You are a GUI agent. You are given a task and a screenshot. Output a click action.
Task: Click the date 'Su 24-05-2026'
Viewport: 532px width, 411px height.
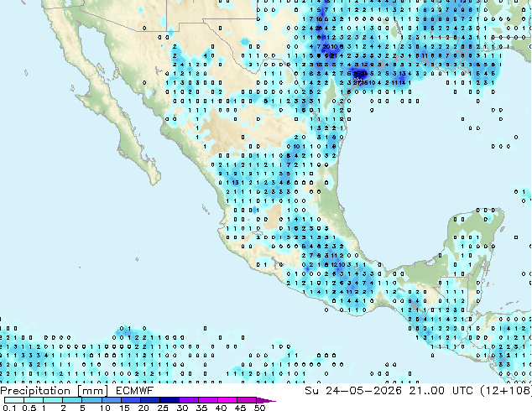pos(353,391)
